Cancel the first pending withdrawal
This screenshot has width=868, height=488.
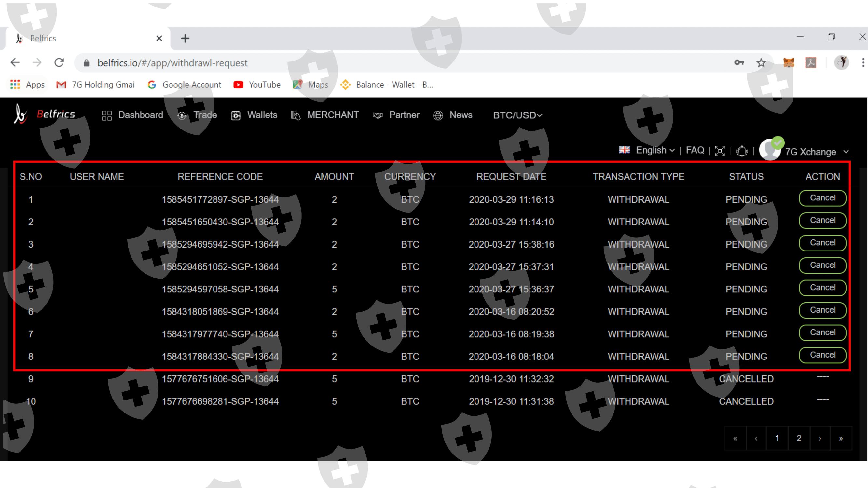(822, 198)
